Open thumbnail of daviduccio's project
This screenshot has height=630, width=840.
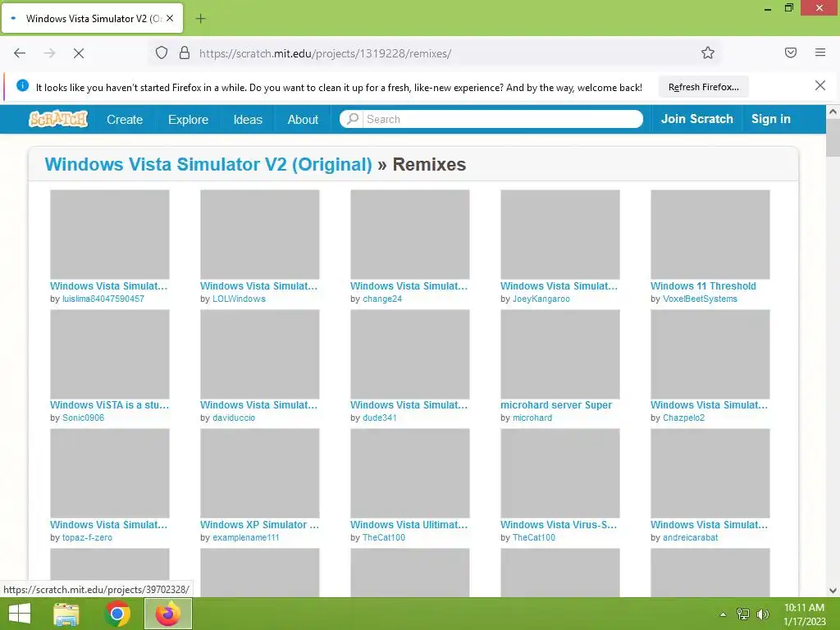260,354
